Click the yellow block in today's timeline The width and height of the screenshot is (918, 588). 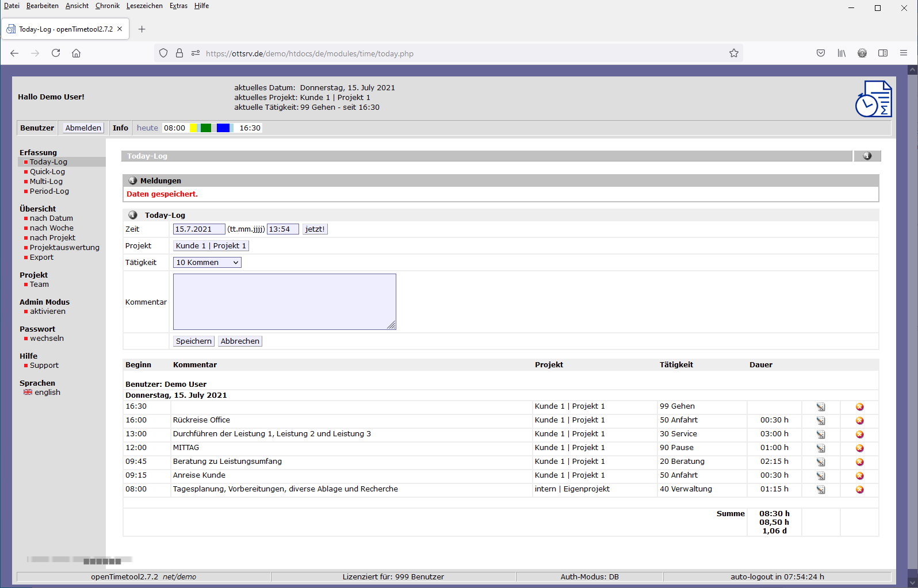(193, 128)
